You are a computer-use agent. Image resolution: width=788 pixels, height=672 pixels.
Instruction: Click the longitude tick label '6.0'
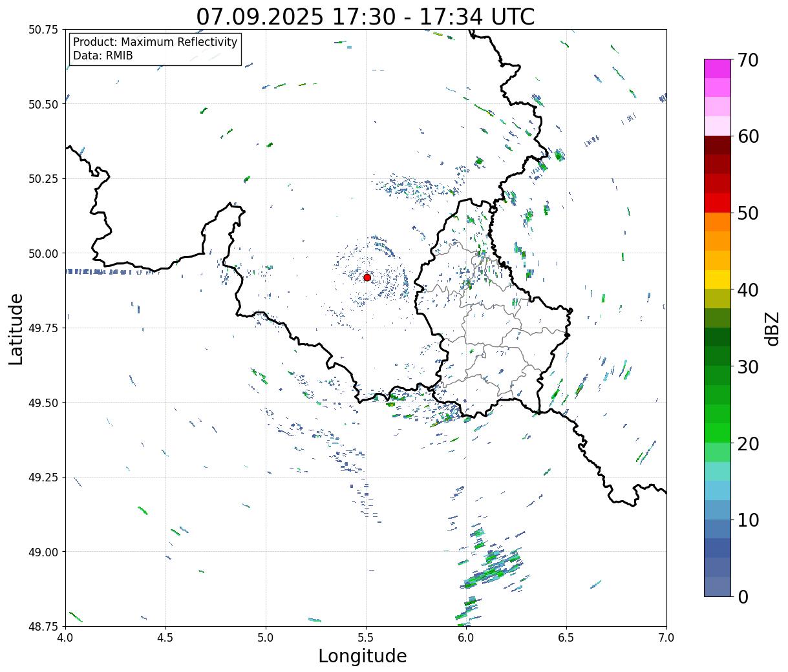pyautogui.click(x=466, y=638)
